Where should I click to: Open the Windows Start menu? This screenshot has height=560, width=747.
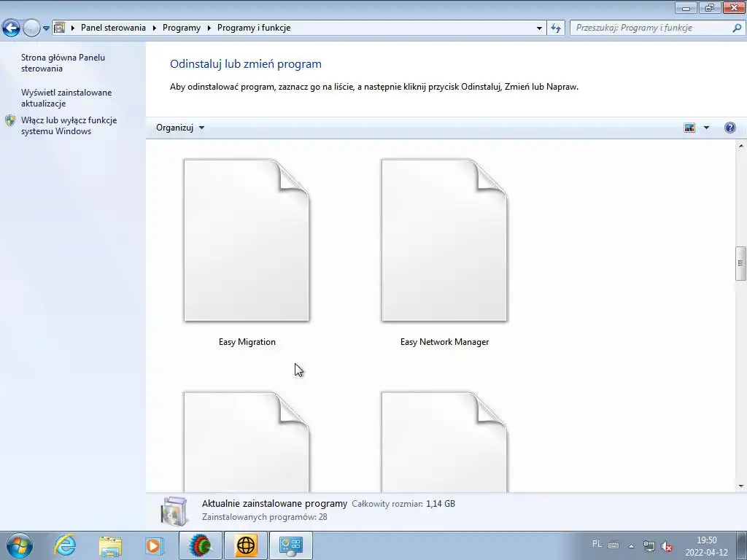(20, 545)
